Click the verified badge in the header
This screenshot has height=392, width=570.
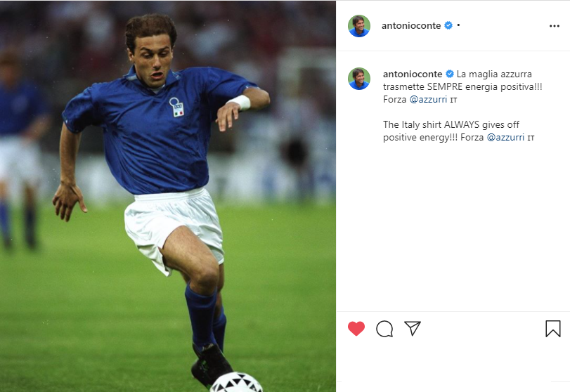tap(448, 25)
